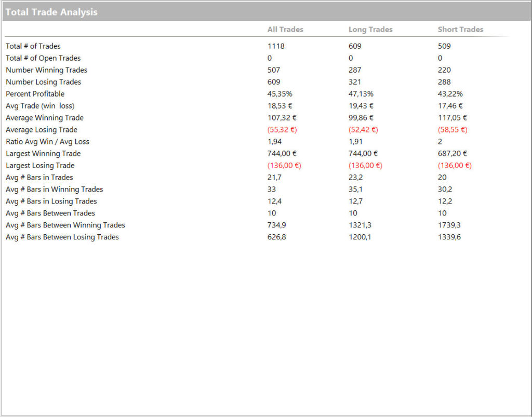Select the 626,8 value
This screenshot has height=417, width=532.
point(276,237)
